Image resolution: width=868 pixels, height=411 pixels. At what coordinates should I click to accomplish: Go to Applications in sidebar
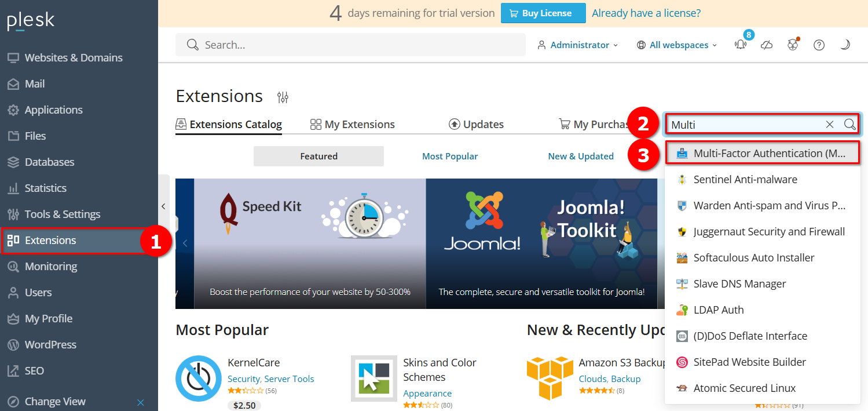click(x=53, y=110)
